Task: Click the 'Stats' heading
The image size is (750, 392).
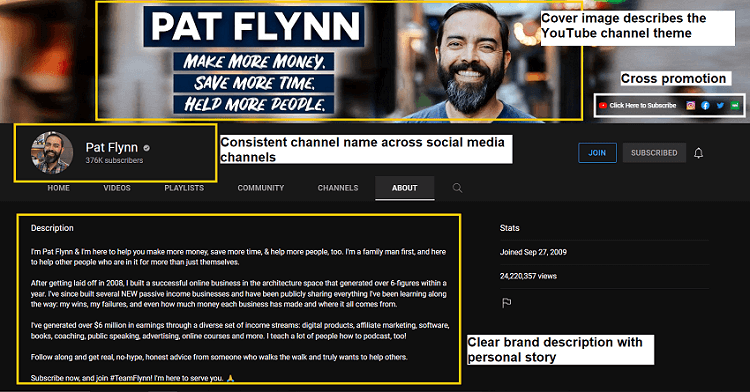Action: tap(509, 228)
